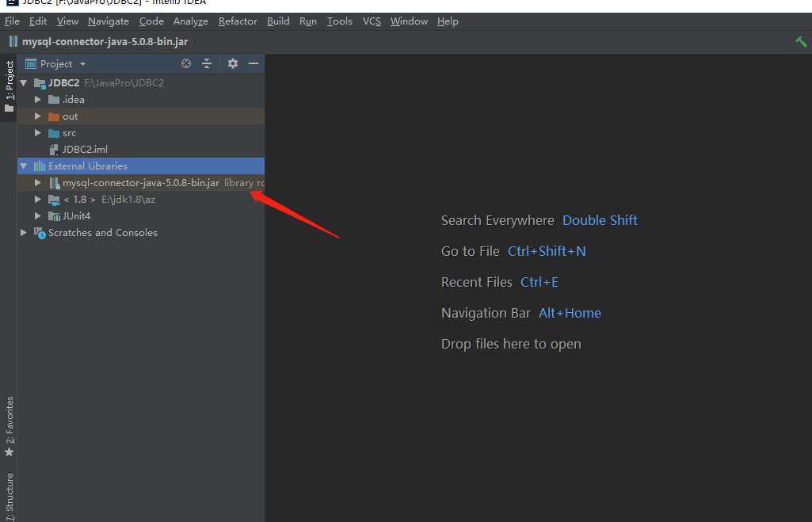Expand the JUnit4 library arrow
Image resolution: width=812 pixels, height=522 pixels.
[x=38, y=215]
